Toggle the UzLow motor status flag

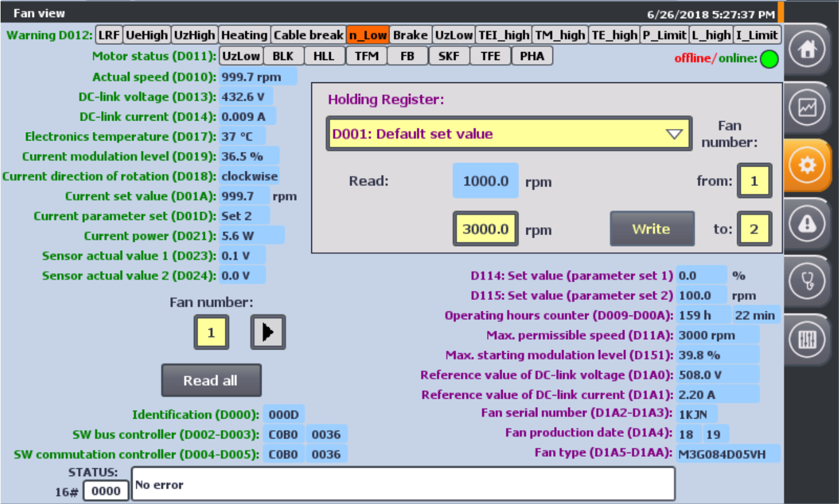(240, 56)
